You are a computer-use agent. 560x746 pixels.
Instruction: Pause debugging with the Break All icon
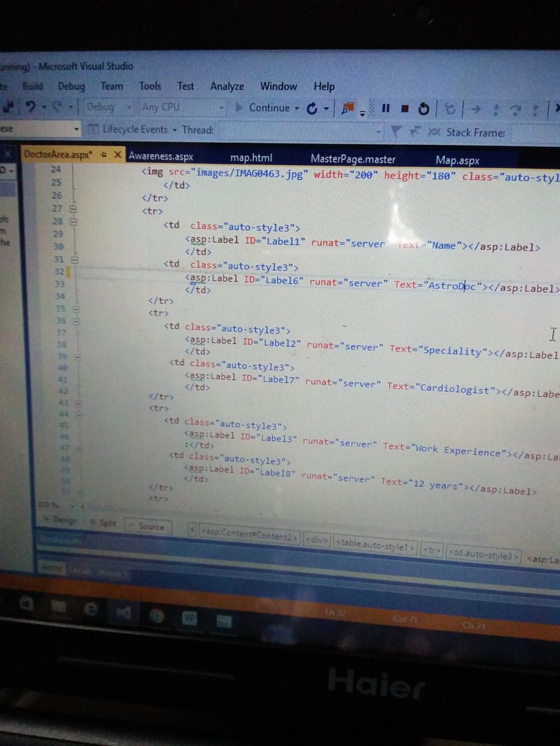[x=386, y=108]
